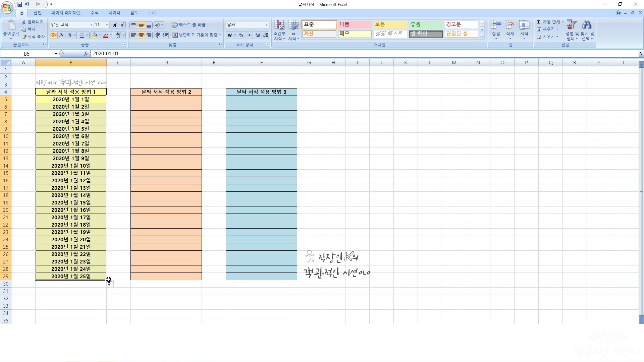The width and height of the screenshot is (644, 362).
Task: Apply the 나쁨 (Bad) cell style
Action: coord(354,24)
